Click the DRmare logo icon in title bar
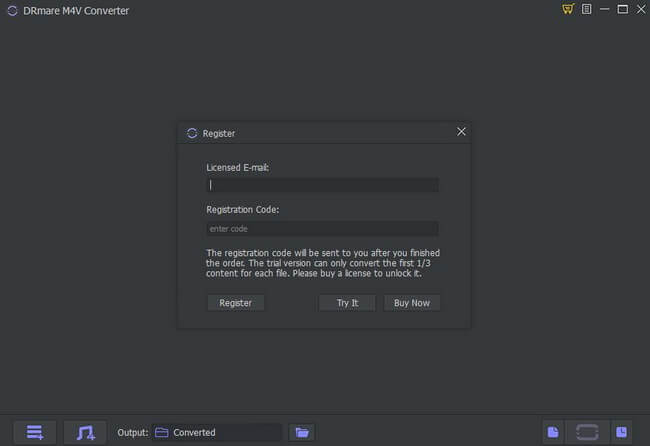This screenshot has height=446, width=650. (12, 11)
